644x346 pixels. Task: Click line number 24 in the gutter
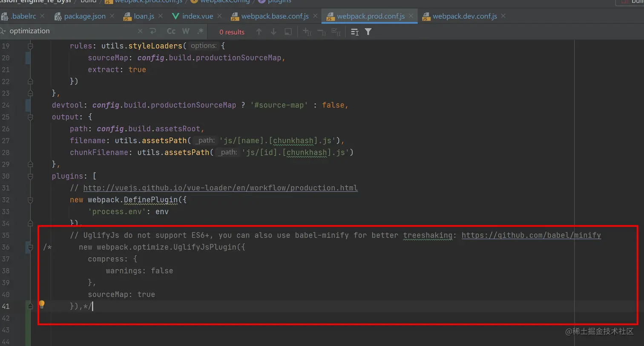point(6,105)
